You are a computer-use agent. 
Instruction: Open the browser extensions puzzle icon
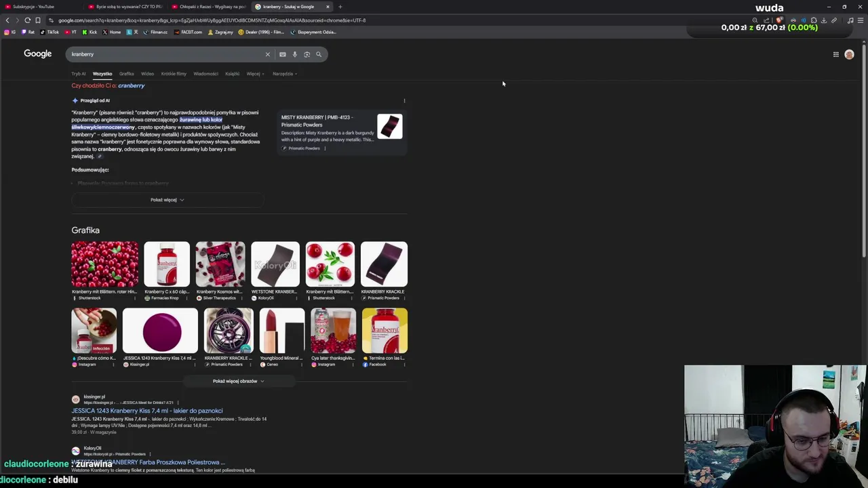(x=814, y=20)
